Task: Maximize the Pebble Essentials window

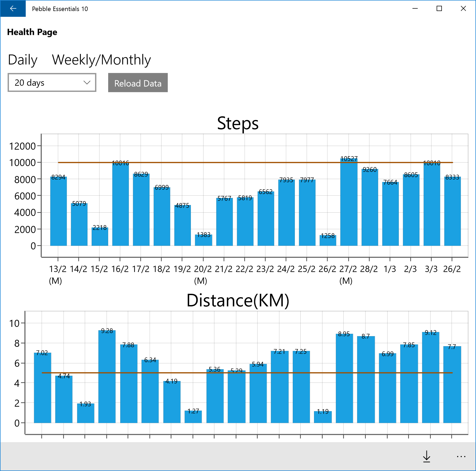Action: tap(439, 8)
